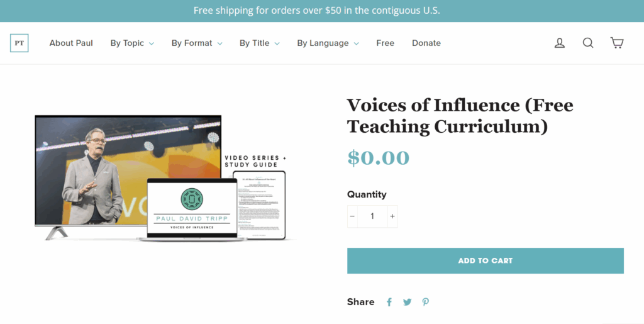
Task: Click the quantity input field
Action: 372,216
